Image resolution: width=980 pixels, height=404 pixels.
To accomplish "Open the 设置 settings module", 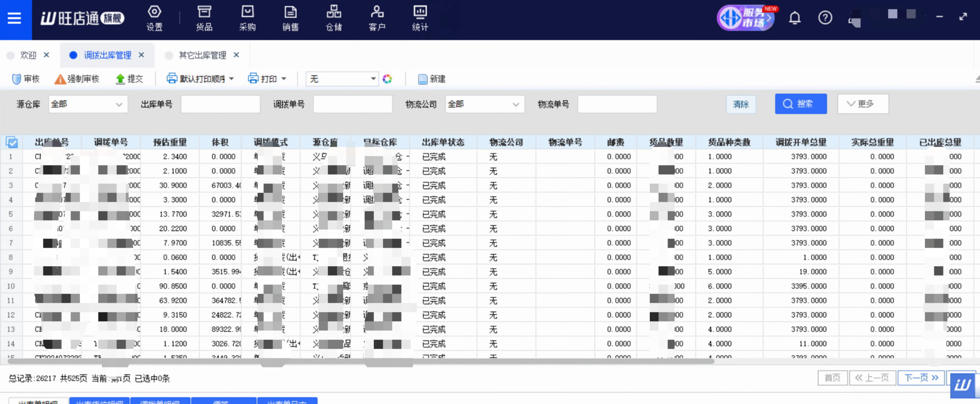I will (154, 18).
